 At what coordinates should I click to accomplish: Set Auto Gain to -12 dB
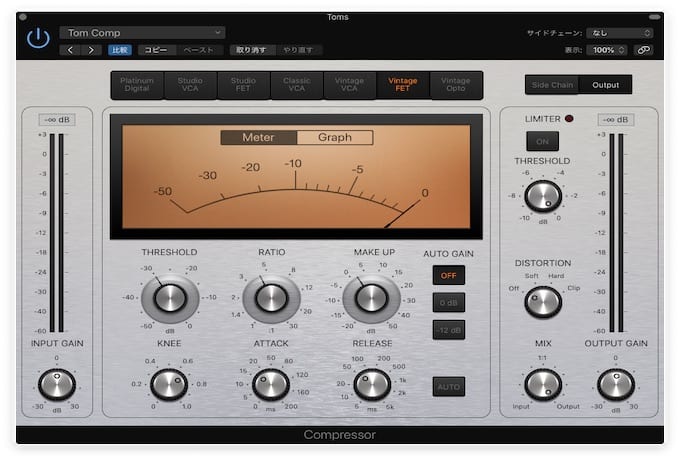coord(449,331)
